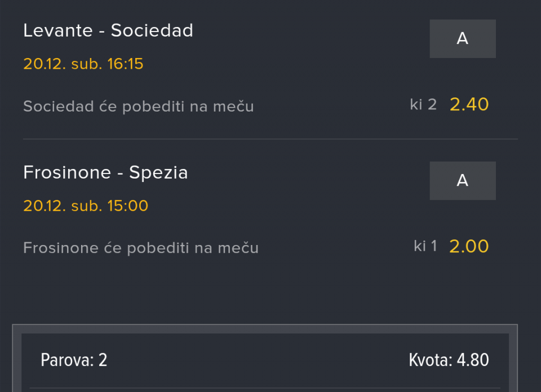Click the ki 2 bet type label
541x392 pixels.
(x=423, y=105)
